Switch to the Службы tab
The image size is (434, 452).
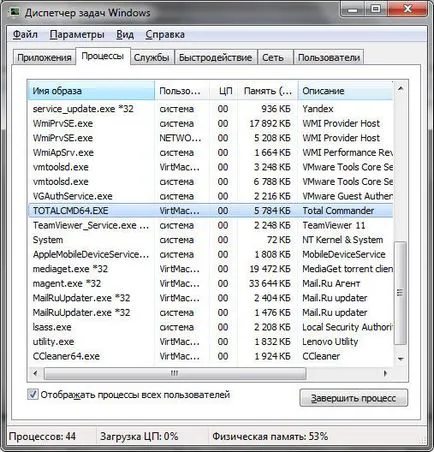(152, 58)
